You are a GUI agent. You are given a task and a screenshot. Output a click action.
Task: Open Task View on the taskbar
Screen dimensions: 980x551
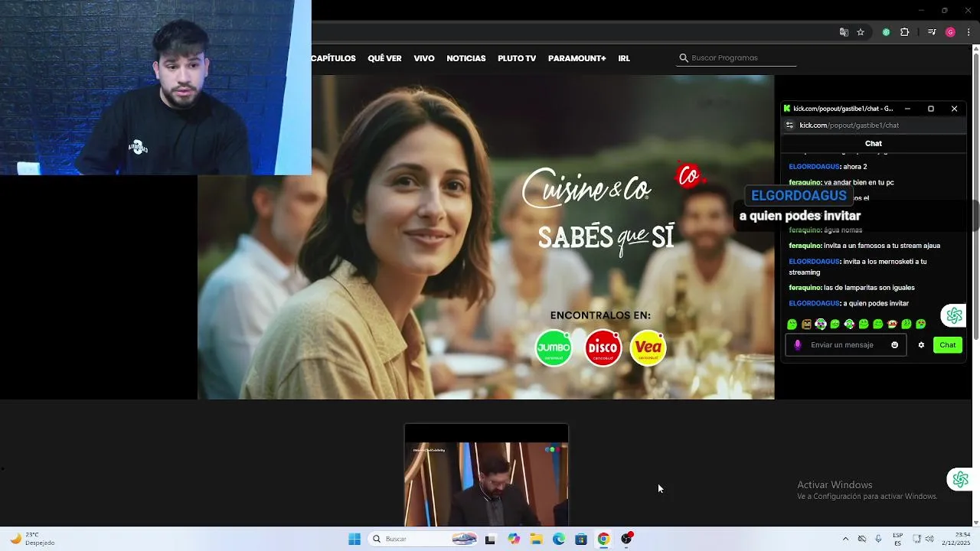click(490, 539)
